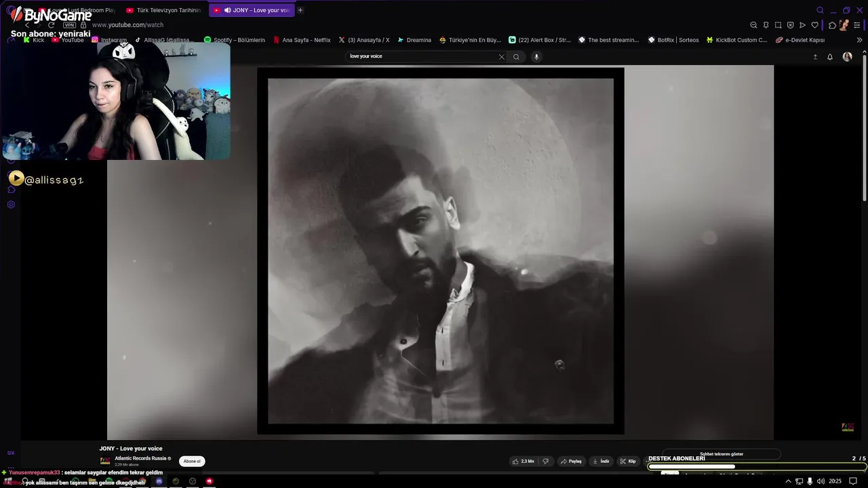This screenshot has width=868, height=488.
Task: Reload the current page
Action: (51, 25)
